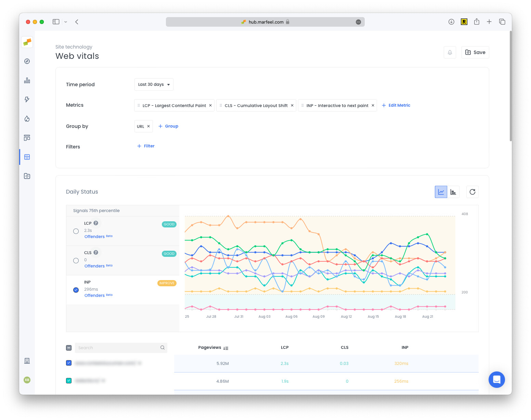
Task: Select the CLS radio button
Action: pyautogui.click(x=76, y=260)
